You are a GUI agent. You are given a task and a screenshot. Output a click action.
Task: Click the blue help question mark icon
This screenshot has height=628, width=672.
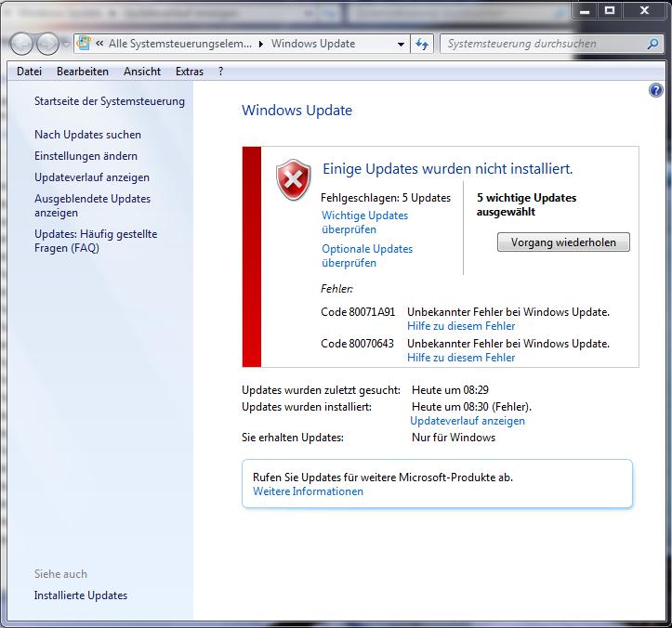coord(656,90)
